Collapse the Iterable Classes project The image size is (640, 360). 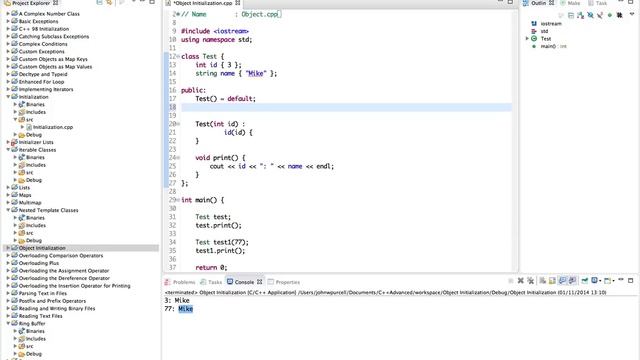(x=8, y=150)
